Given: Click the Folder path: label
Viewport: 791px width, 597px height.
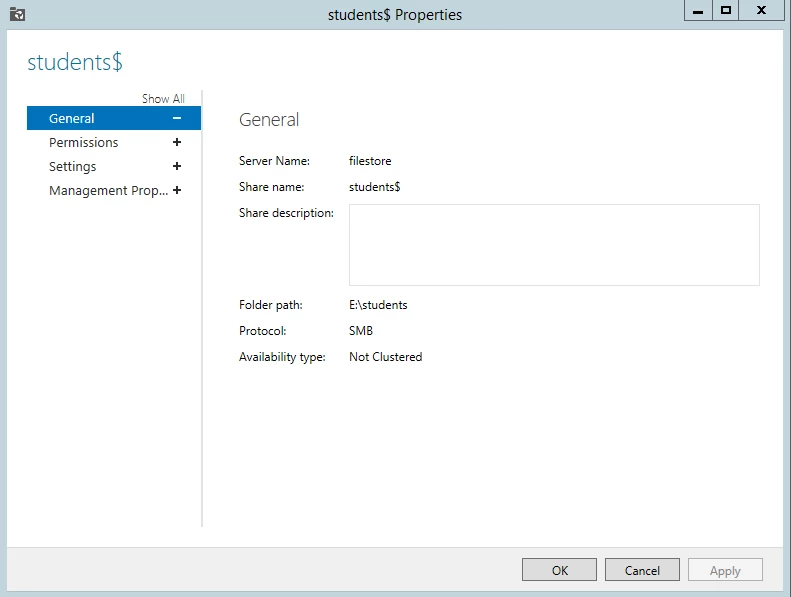Looking at the screenshot, I should (270, 305).
